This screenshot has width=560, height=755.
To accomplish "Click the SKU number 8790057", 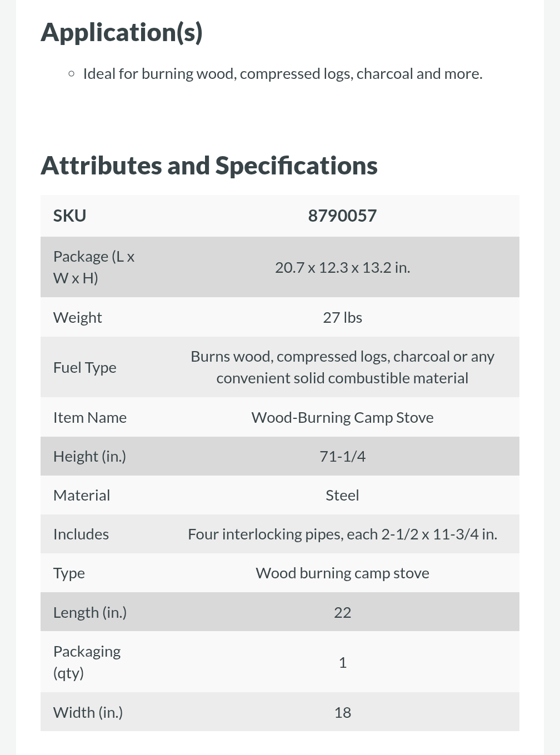I will tap(342, 216).
